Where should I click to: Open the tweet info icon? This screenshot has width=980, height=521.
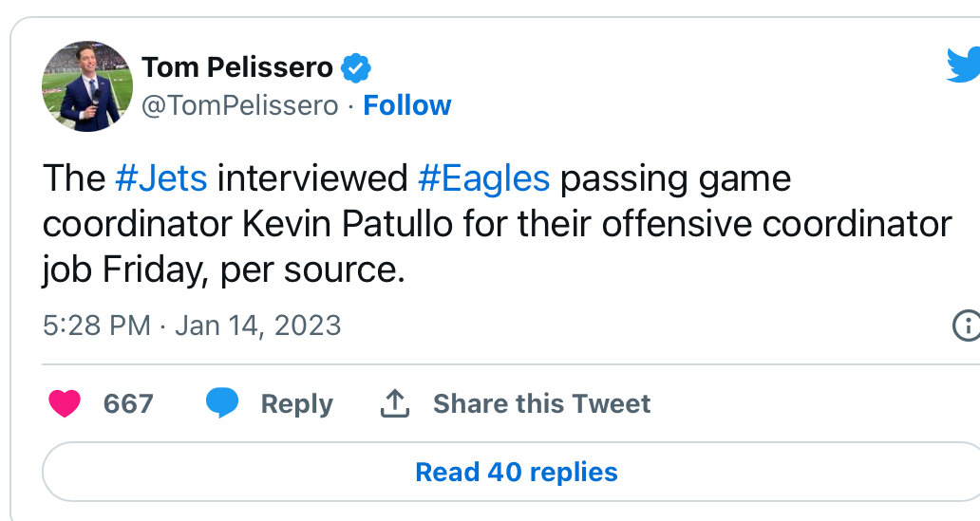[x=966, y=326]
